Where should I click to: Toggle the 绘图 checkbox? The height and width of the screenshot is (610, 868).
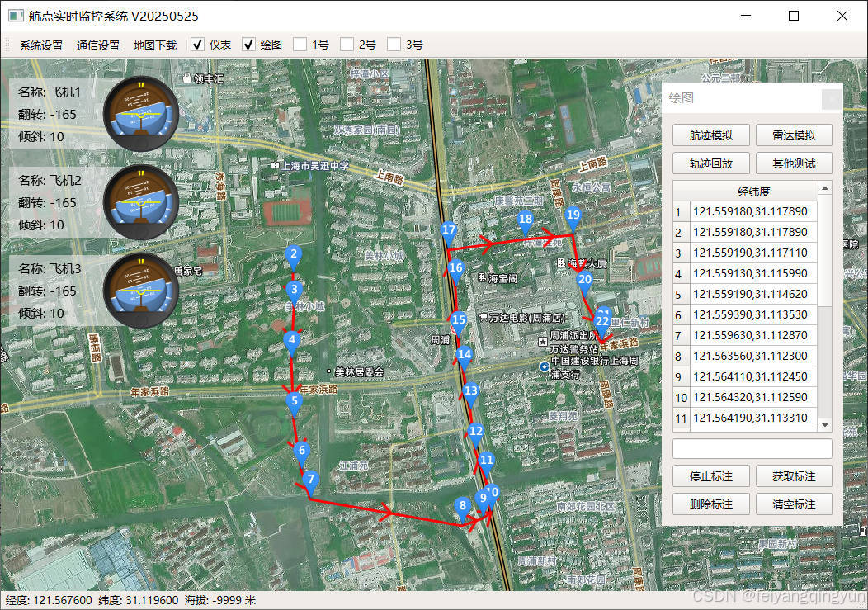point(248,45)
